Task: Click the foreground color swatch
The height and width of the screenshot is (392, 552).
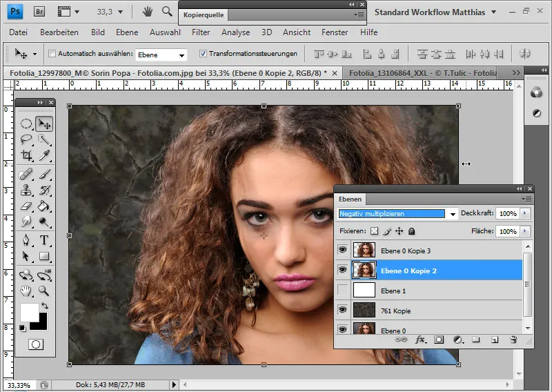Action: pos(30,313)
